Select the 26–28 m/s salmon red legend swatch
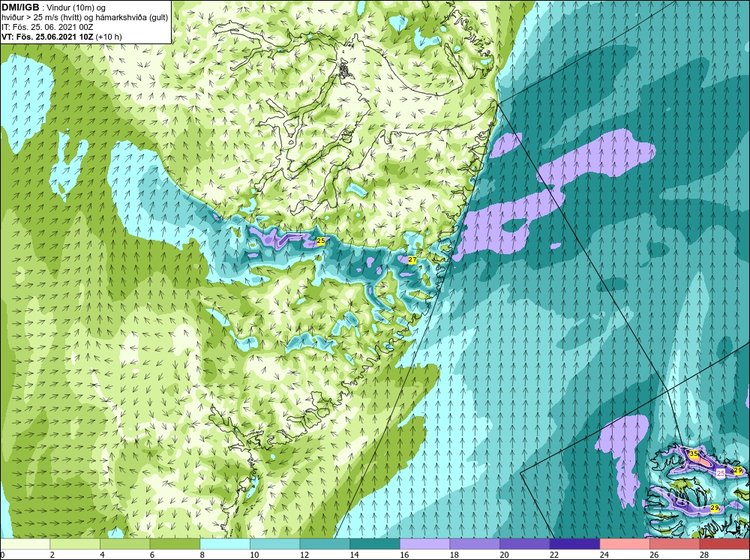 point(674,544)
